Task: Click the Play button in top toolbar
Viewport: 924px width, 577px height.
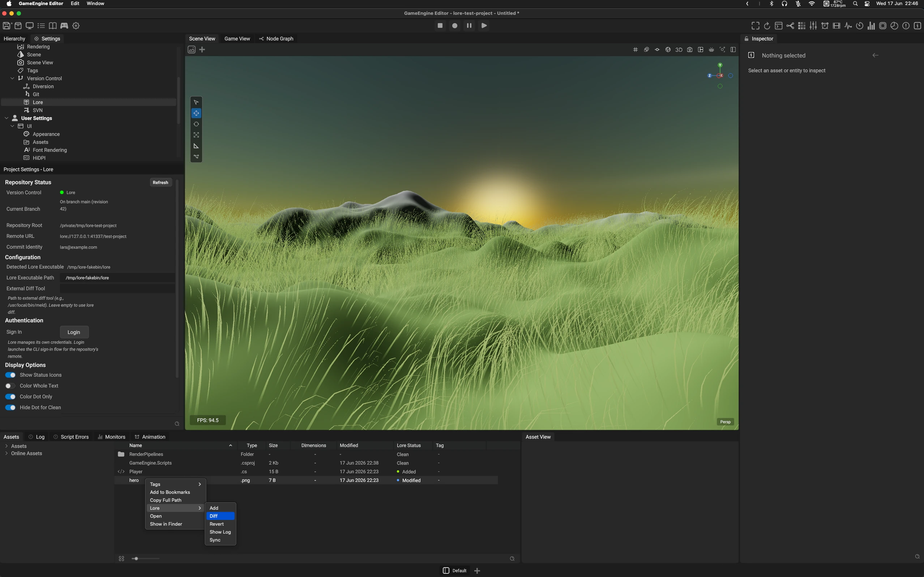Action: click(484, 26)
